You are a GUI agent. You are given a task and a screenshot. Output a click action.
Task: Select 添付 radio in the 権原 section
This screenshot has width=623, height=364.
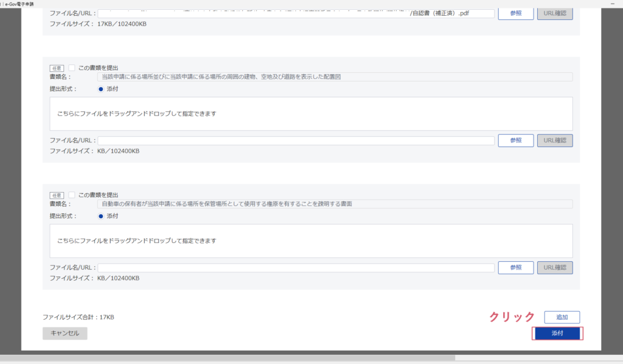(101, 216)
